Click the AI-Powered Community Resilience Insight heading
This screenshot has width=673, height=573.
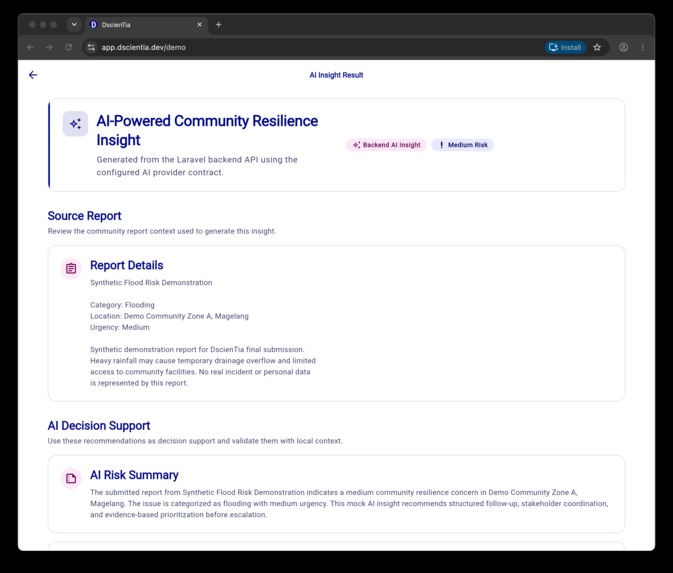207,130
